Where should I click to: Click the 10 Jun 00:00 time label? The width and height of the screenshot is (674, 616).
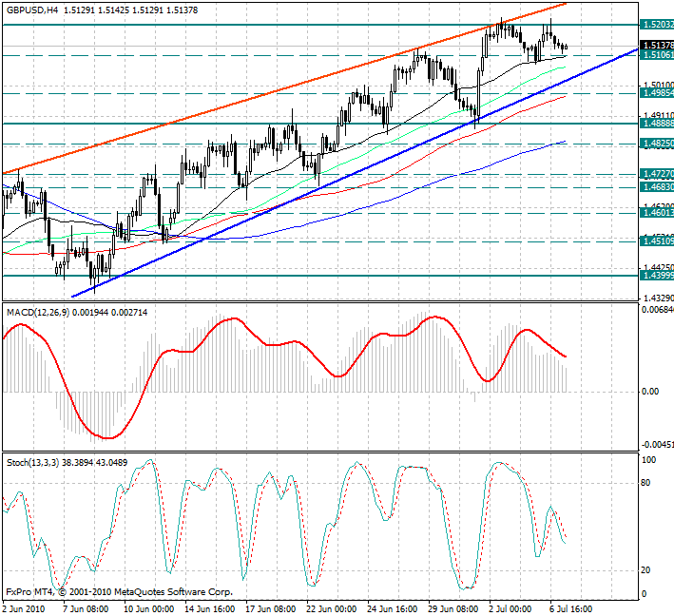[148, 609]
